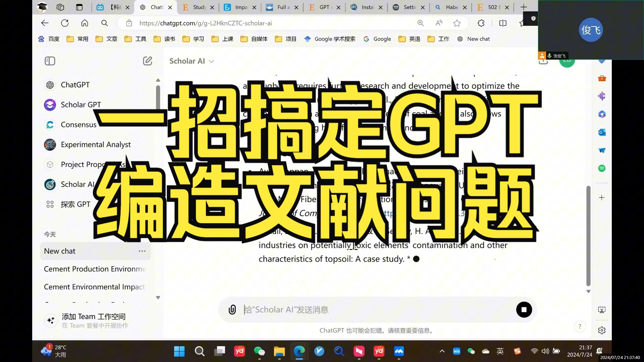644x362 pixels.
Task: Click the Scholar AI avatar icon in sidebar
Action: (50, 184)
